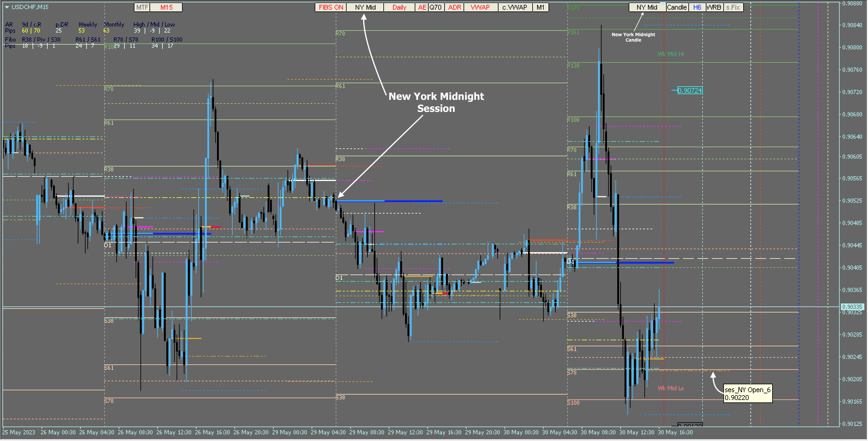This screenshot has width=868, height=441.
Task: Toggle the M15 timeframe button
Action: (166, 8)
